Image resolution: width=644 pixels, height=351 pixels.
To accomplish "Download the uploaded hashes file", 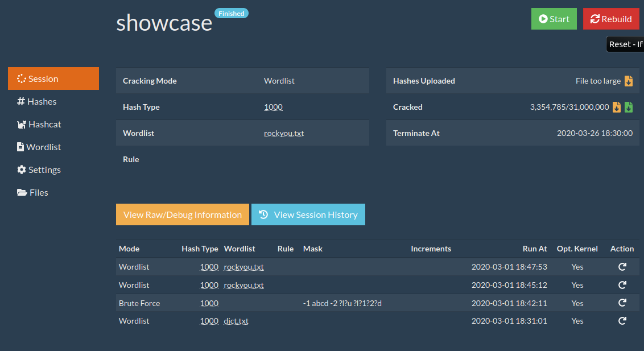I will pos(628,81).
